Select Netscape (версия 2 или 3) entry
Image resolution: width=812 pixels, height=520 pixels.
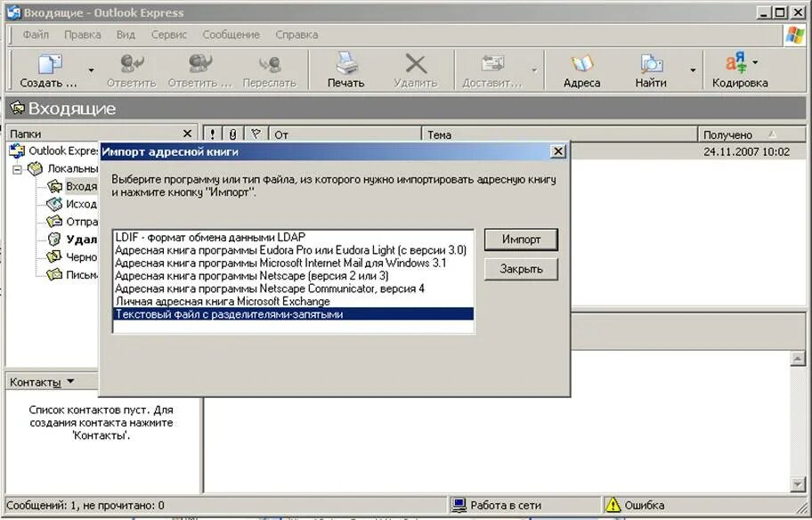pos(293,276)
